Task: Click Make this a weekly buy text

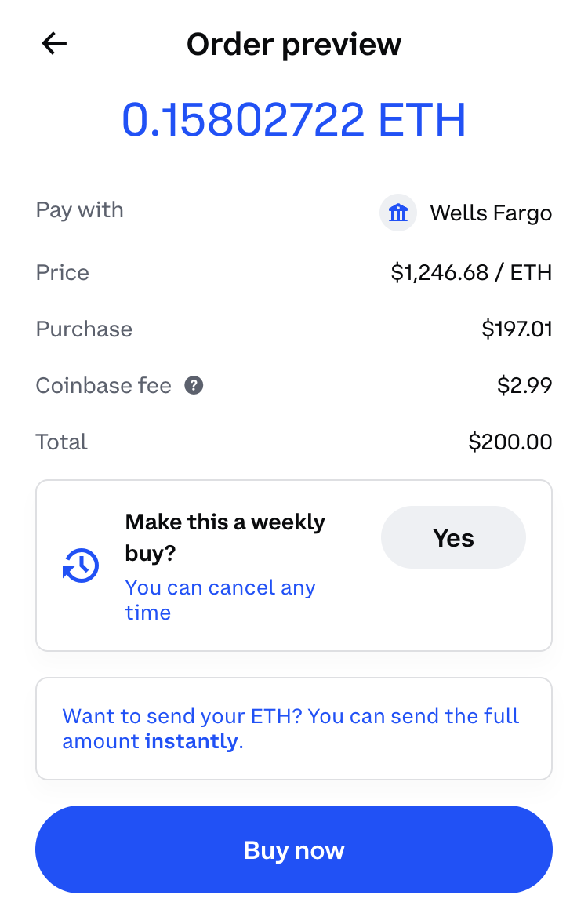Action: 225,537
